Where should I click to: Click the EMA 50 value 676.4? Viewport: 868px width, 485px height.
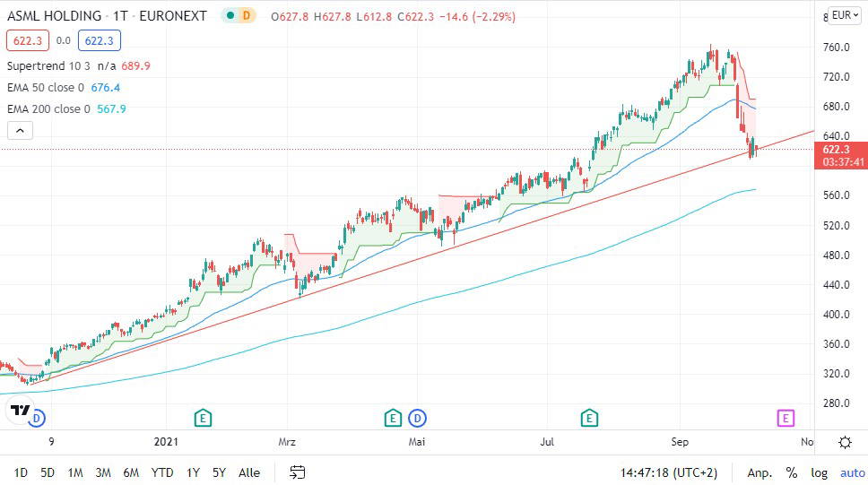pyautogui.click(x=106, y=88)
